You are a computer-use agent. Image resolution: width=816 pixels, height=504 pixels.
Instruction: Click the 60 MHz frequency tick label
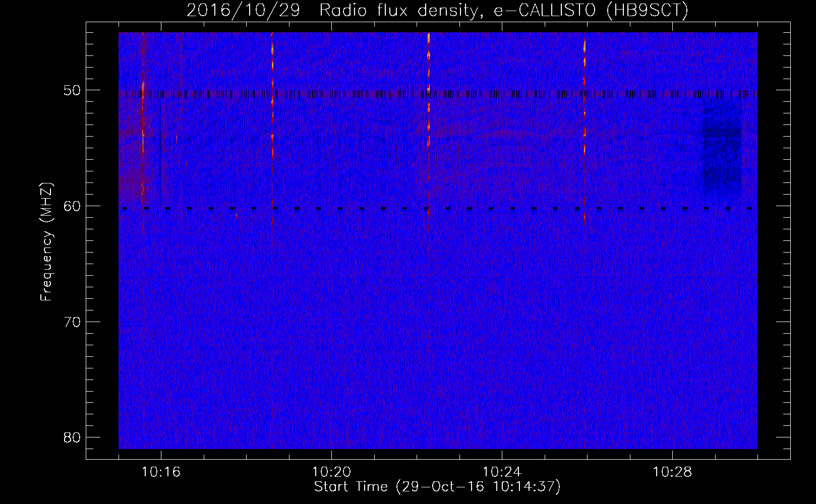coord(72,206)
